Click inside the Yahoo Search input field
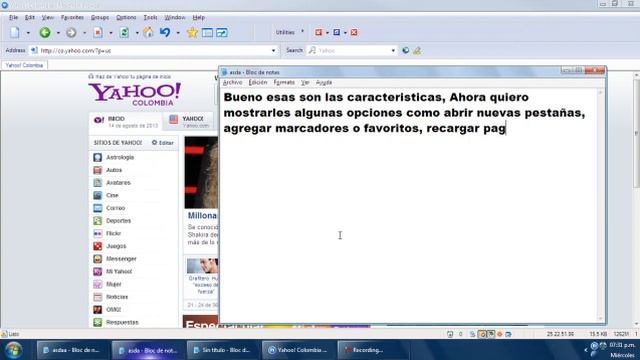The width and height of the screenshot is (640, 360). [x=352, y=51]
